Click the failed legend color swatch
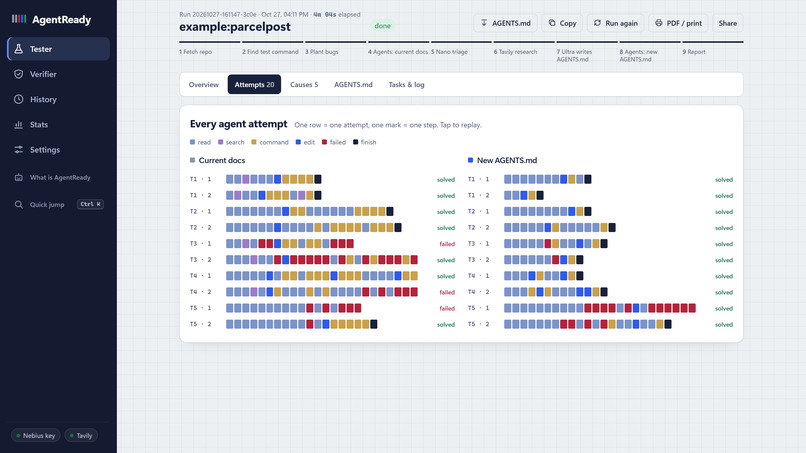Screen dimensions: 806x453 (324, 142)
